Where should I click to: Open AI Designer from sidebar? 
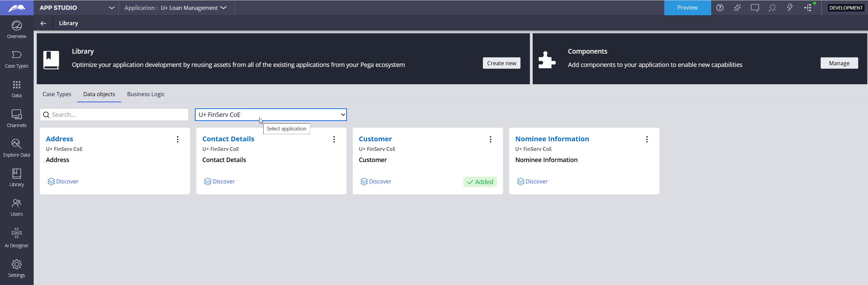coord(16,238)
